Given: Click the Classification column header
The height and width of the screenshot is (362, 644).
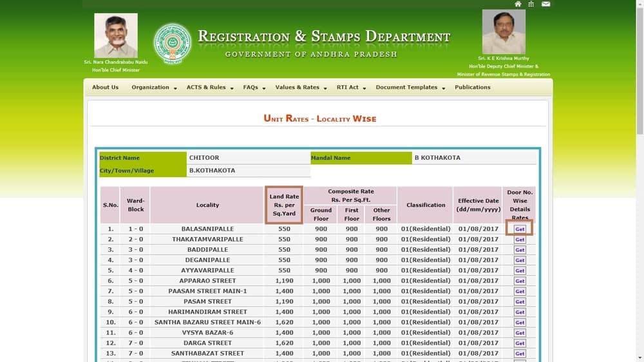Looking at the screenshot, I should click(425, 205).
